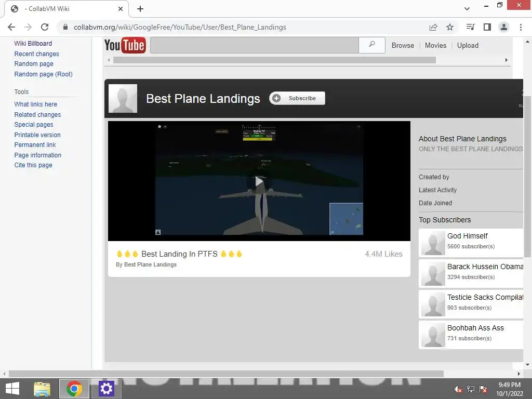532x399 pixels.
Task: Click the Subscribe button
Action: pos(297,98)
